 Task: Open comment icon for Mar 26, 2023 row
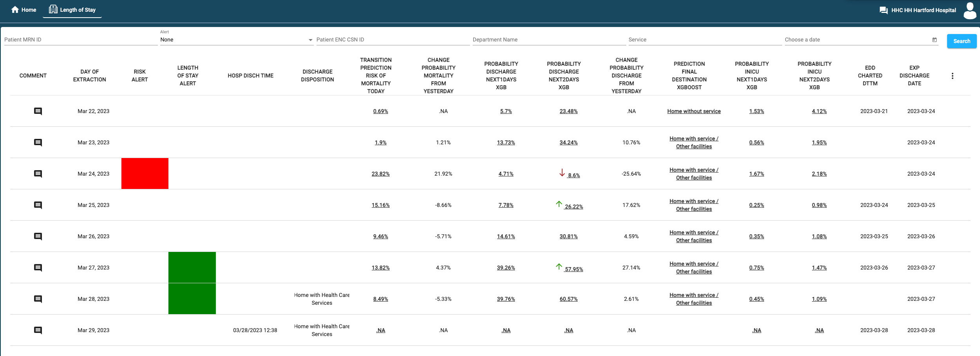coord(38,237)
